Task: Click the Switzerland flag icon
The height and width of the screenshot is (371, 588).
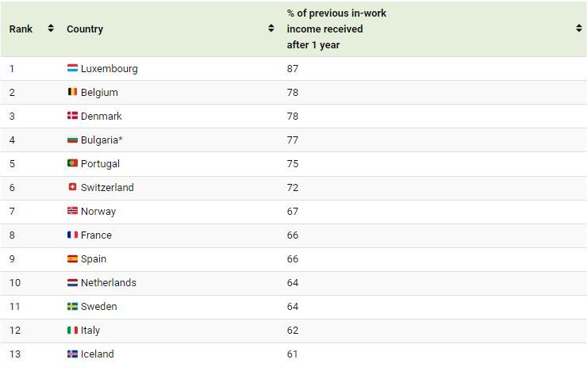Action: (x=72, y=187)
